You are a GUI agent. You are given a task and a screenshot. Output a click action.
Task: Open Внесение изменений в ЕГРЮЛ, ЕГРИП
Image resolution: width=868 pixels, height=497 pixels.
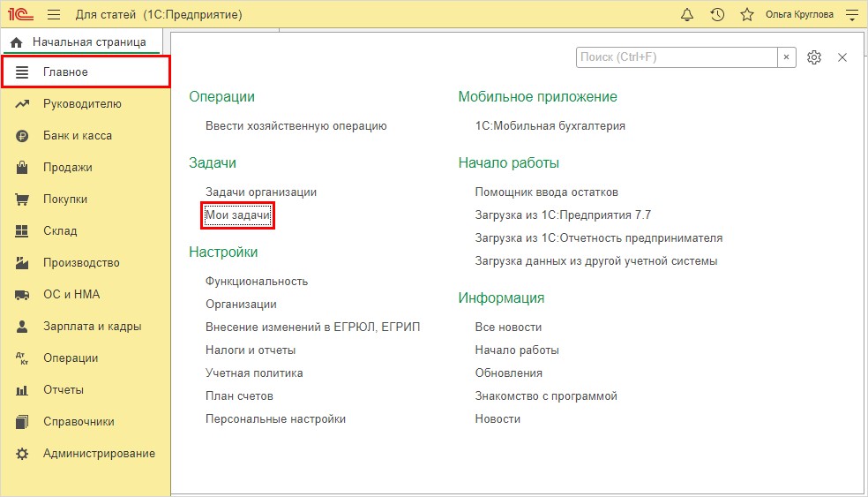(x=313, y=327)
